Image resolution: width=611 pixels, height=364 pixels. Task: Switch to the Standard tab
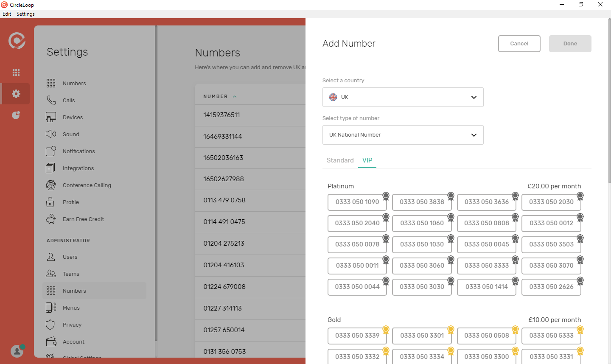[340, 160]
